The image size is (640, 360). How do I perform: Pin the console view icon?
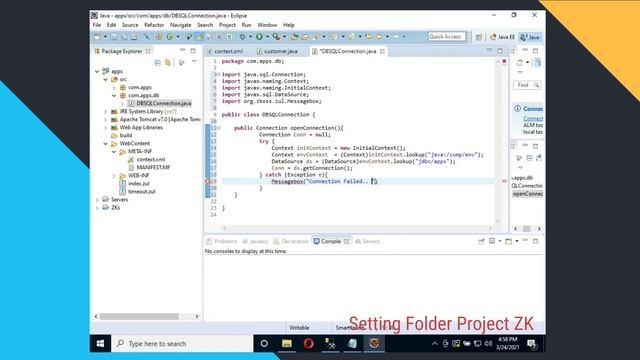tap(481, 241)
